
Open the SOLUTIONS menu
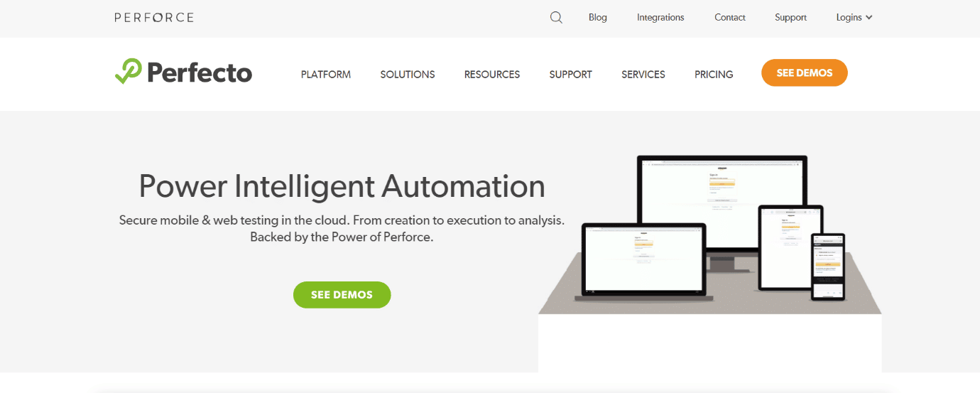(408, 74)
